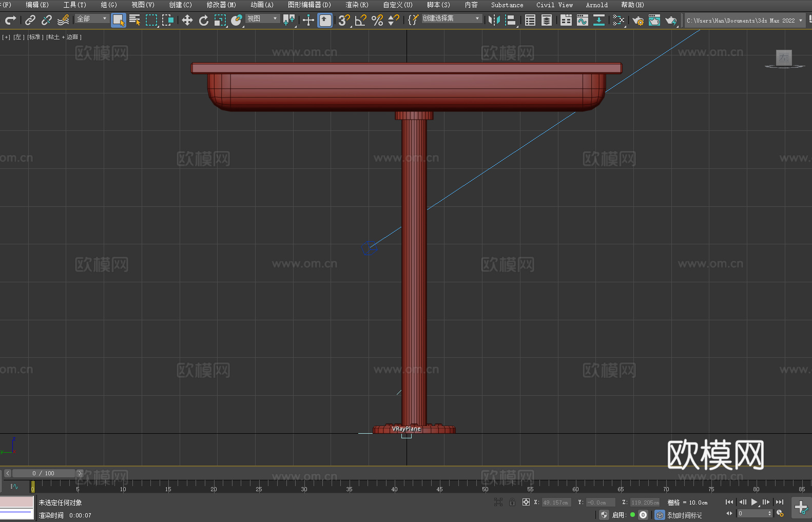Click the timeline frame slider 0 / 100

point(44,473)
